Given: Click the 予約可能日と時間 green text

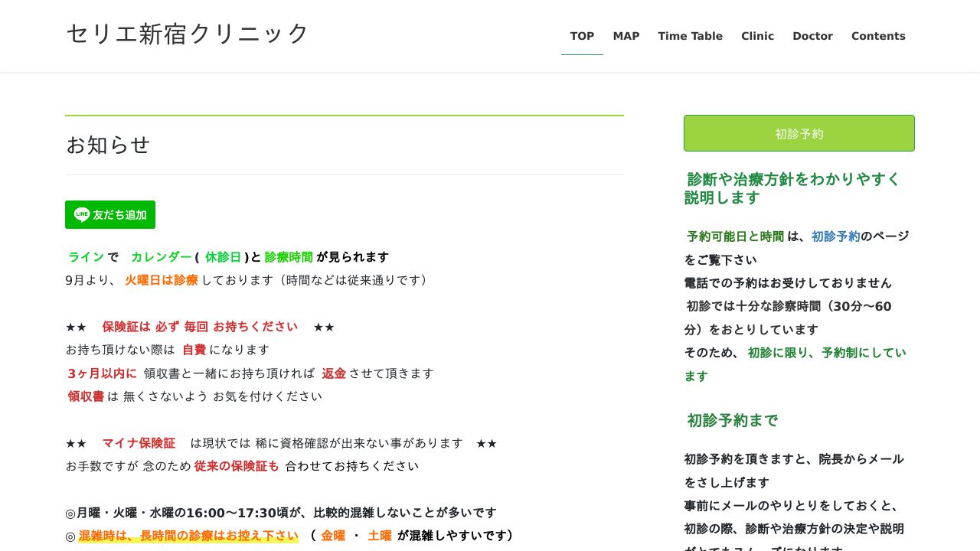Looking at the screenshot, I should tap(735, 236).
